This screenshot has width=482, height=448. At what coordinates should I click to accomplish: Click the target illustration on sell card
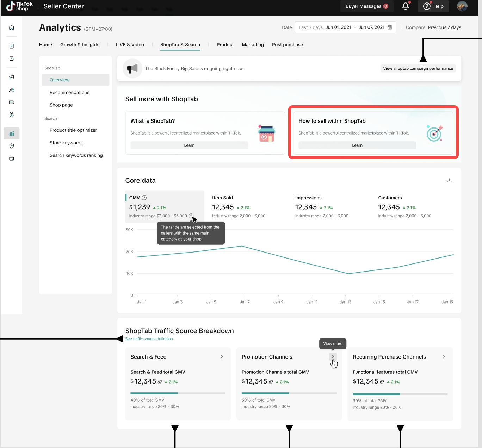click(x=435, y=133)
